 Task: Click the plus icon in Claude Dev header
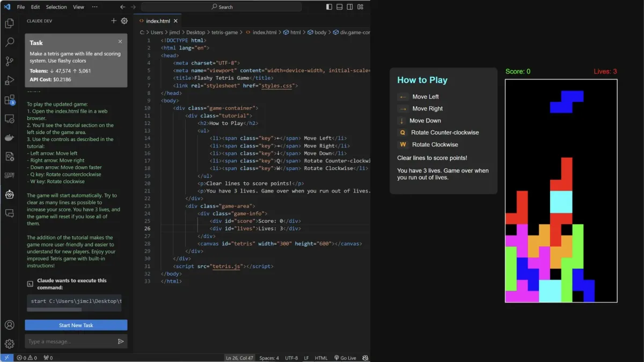114,21
